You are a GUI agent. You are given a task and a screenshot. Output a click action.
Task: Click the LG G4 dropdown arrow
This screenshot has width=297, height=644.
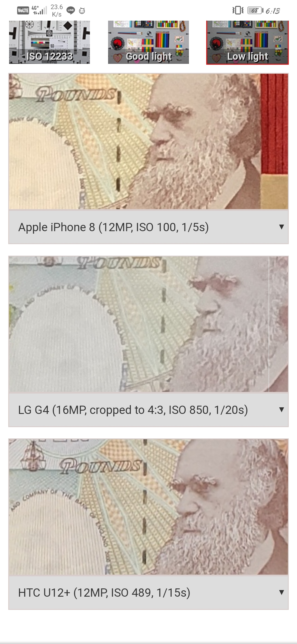(281, 410)
